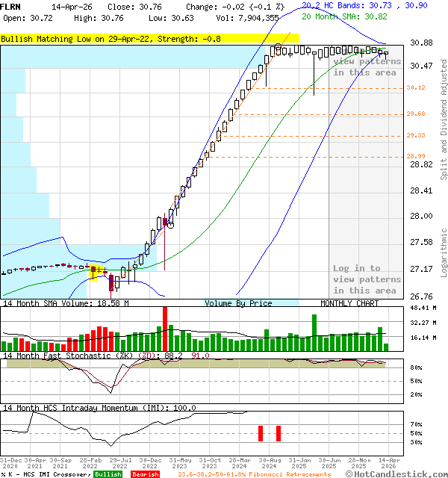Click the yellow highlighted candlestick pattern
Screen dimensions: 448x478
pos(96,272)
